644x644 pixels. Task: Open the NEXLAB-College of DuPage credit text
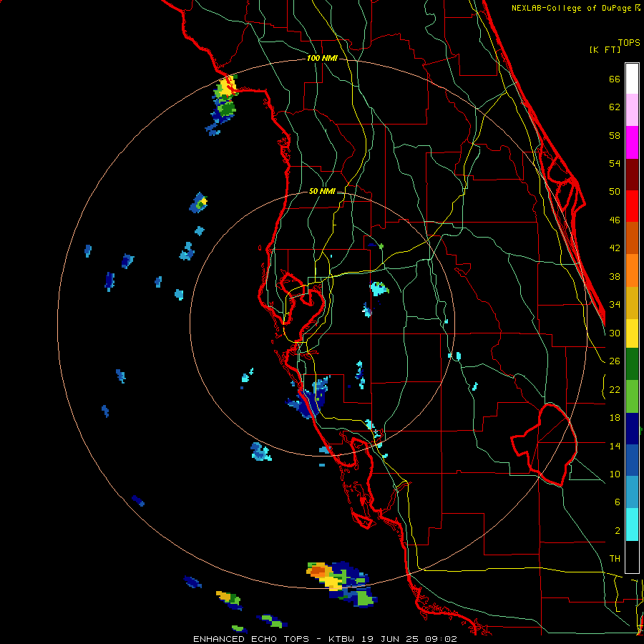(576, 8)
